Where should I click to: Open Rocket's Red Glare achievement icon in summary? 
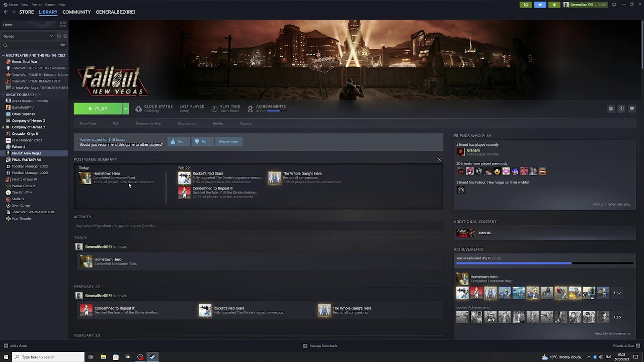click(185, 177)
